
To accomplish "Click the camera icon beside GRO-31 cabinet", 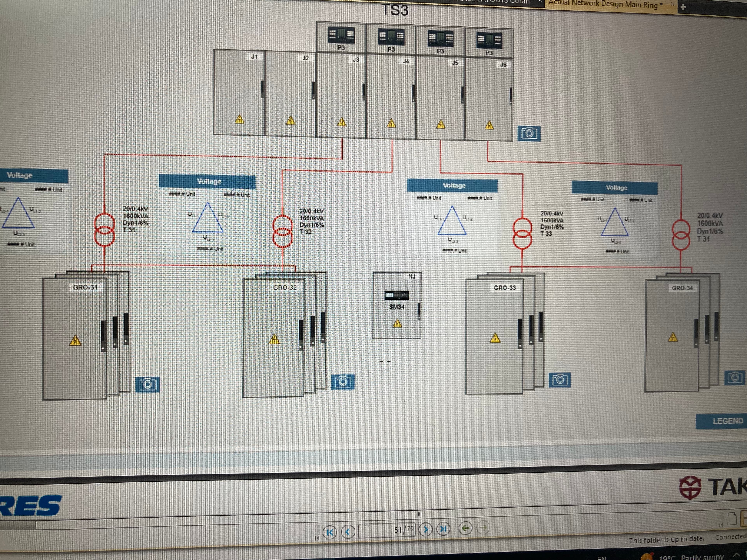I will pos(148,384).
